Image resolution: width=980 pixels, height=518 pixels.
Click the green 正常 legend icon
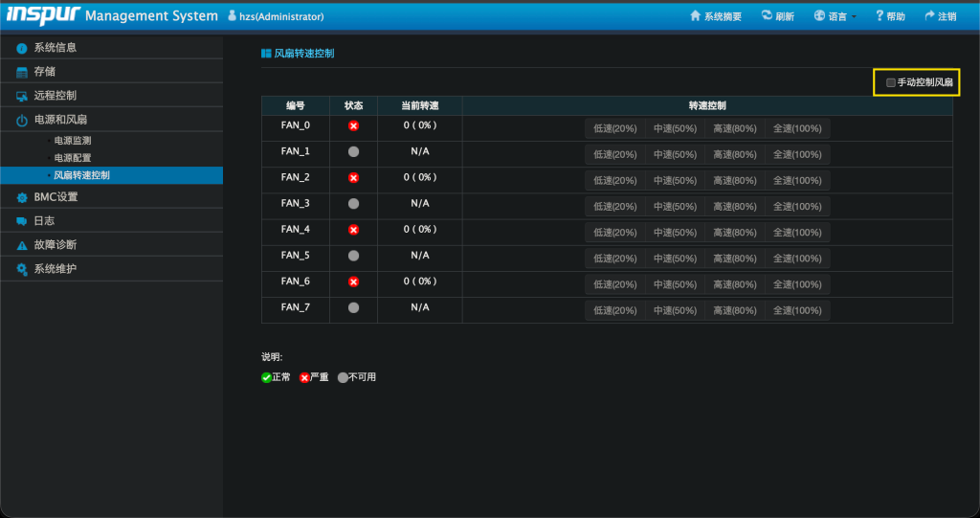[266, 377]
